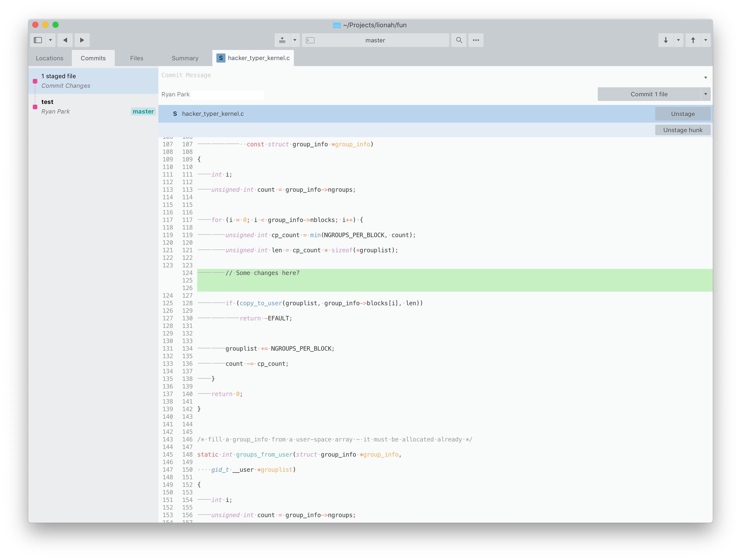Unstage the hacker_typer_kernel.c file
Viewport: 741px width, 560px height.
[x=683, y=114]
